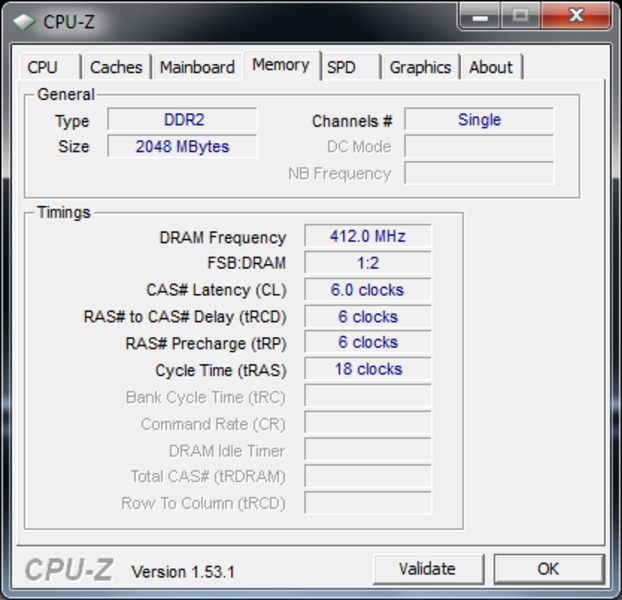
Task: Click the Cycle Time value 18 clocks
Action: click(x=368, y=369)
